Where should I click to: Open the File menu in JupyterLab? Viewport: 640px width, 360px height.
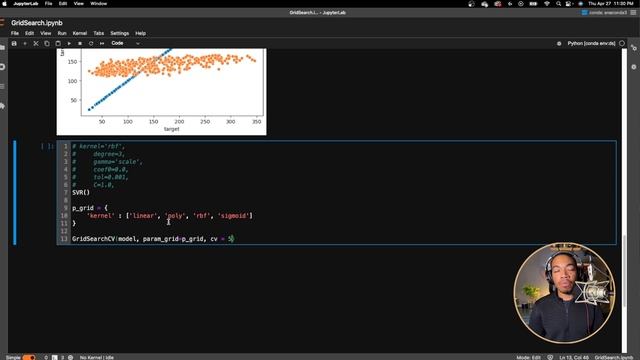(x=15, y=33)
